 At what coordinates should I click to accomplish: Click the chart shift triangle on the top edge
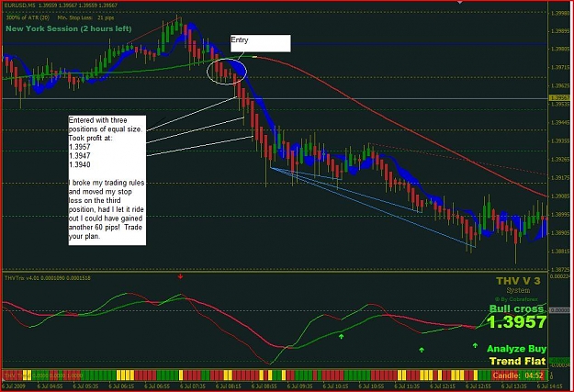(x=460, y=2)
